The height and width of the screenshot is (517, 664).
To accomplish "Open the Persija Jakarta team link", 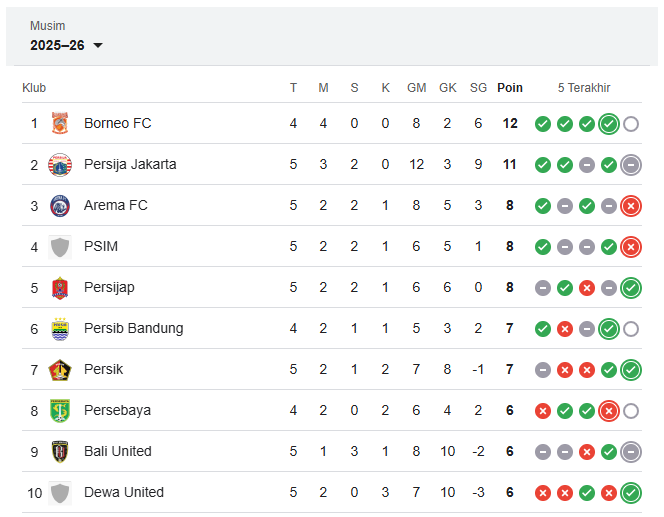I will coord(130,164).
